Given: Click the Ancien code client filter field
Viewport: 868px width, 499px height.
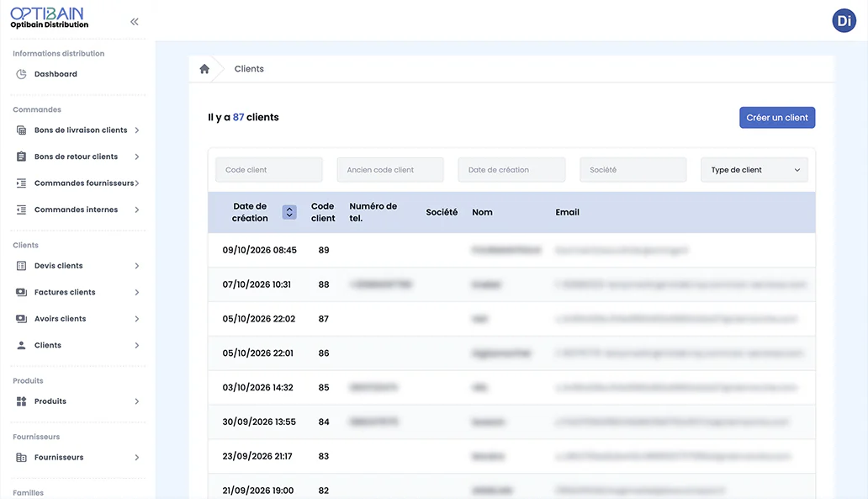Looking at the screenshot, I should coord(390,170).
